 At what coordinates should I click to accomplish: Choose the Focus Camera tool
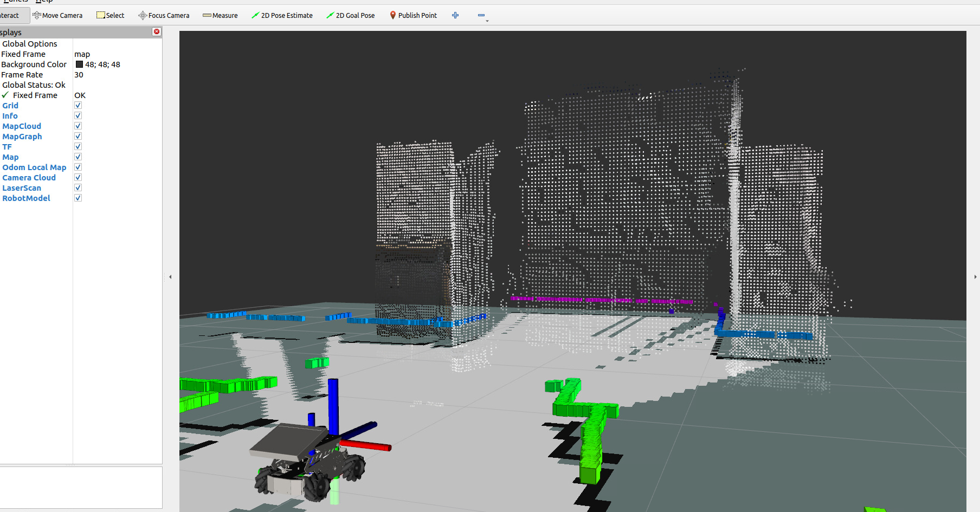(x=164, y=15)
